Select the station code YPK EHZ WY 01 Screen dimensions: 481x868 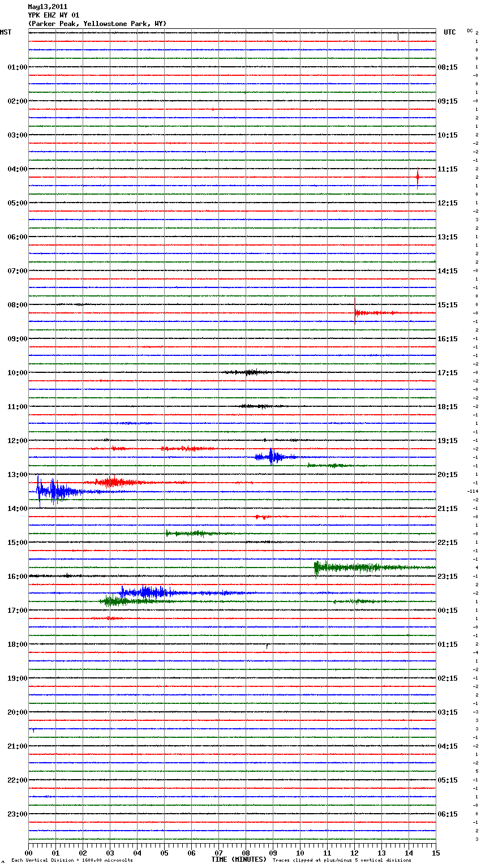(54, 15)
